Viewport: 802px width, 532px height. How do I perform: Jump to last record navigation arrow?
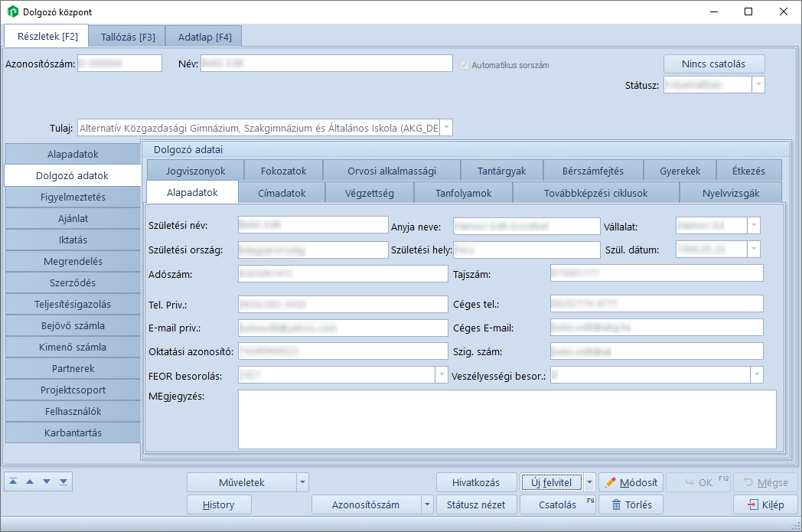coord(64,481)
